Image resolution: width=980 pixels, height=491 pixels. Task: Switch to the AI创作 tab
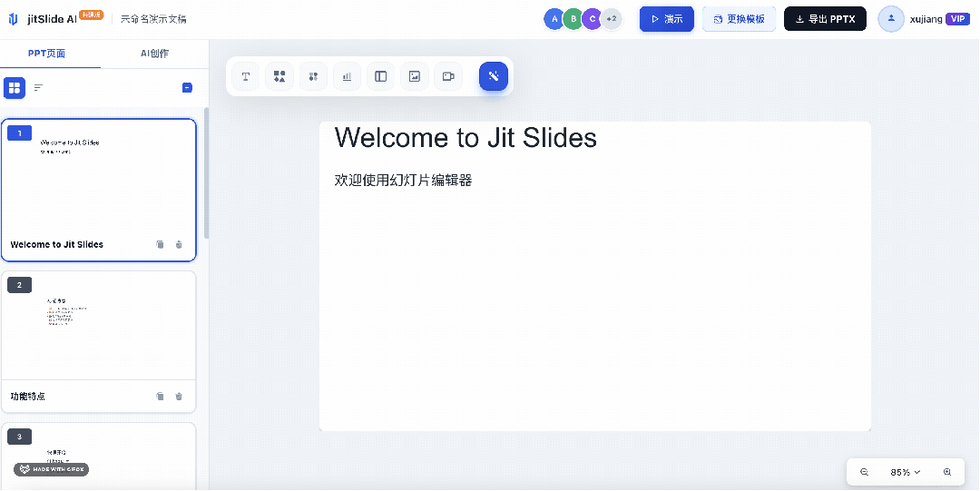154,54
